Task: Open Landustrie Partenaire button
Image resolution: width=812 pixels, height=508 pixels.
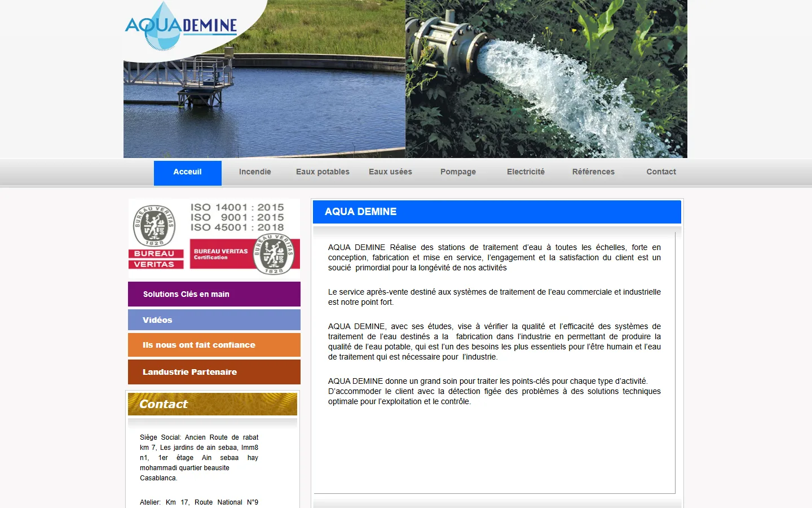Action: (214, 372)
